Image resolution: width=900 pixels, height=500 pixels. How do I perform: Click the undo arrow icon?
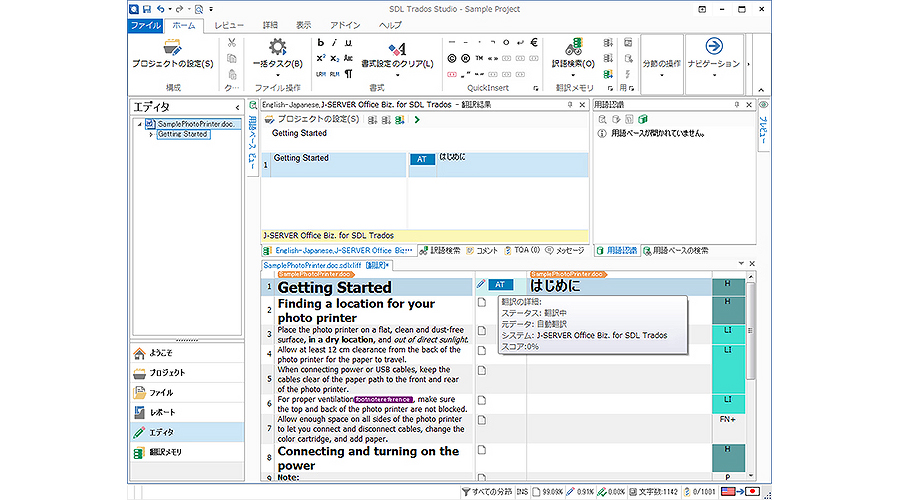[x=161, y=9]
